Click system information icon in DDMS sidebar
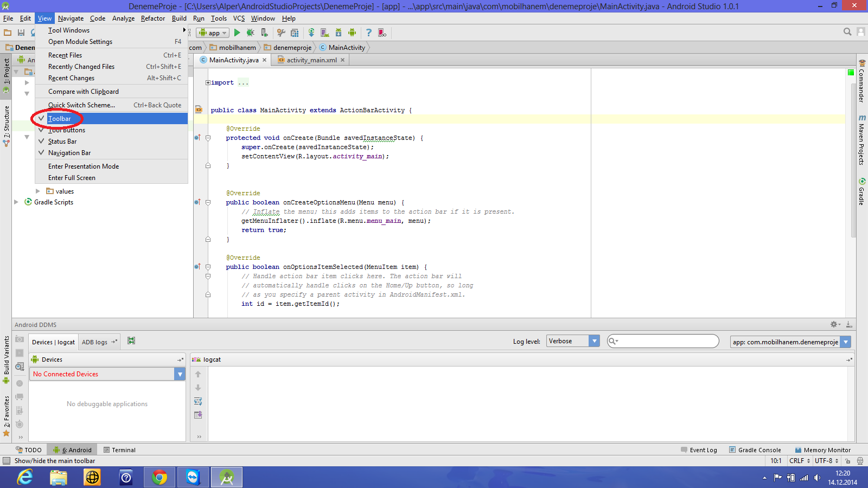 (x=20, y=367)
